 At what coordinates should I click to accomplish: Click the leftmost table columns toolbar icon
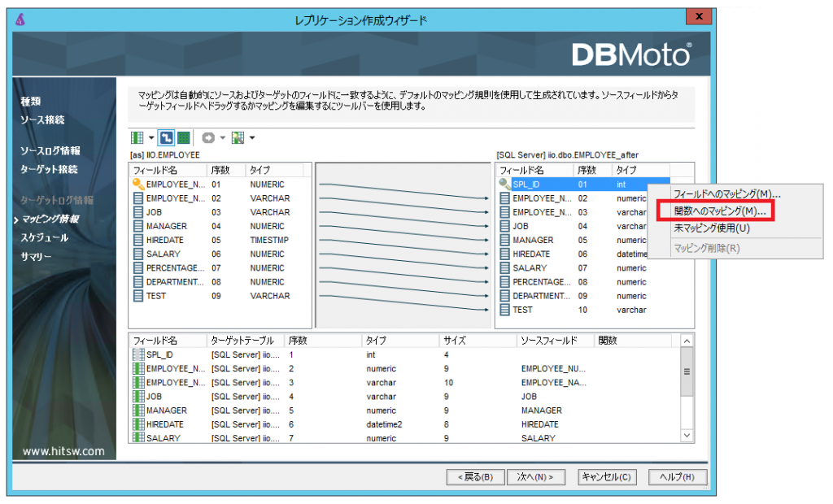coord(137,137)
